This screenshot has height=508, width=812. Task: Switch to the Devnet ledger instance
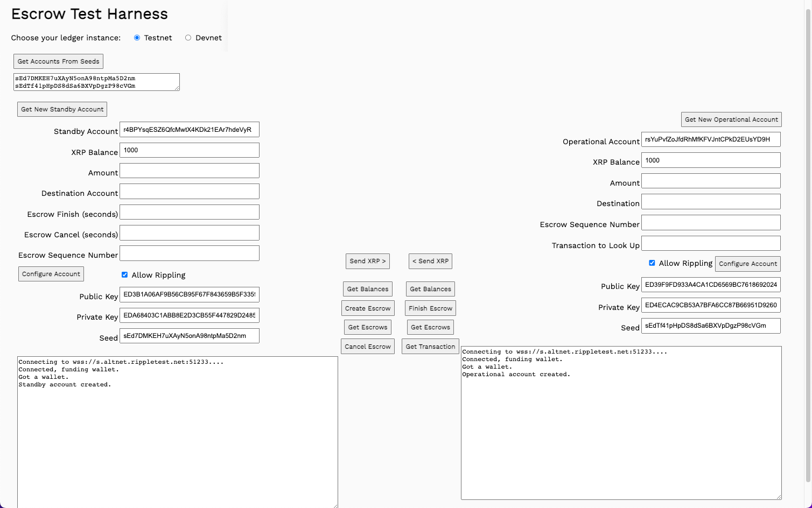[x=188, y=38]
